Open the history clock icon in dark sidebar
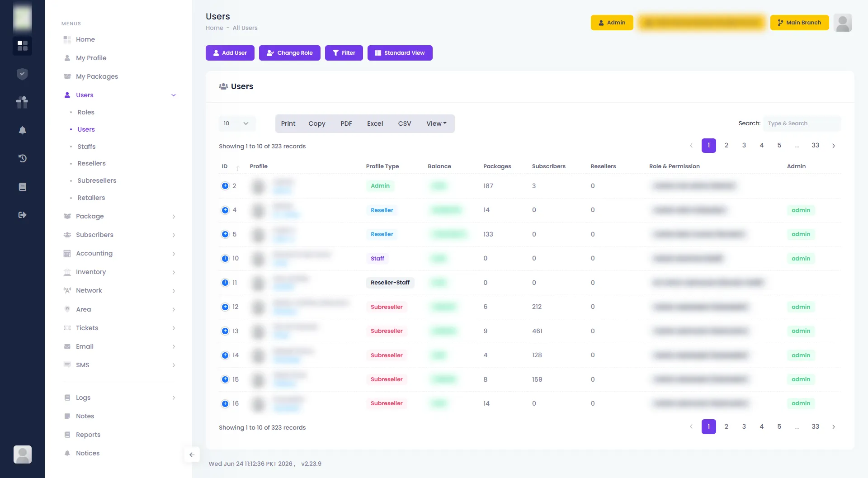868x478 pixels. [x=22, y=158]
